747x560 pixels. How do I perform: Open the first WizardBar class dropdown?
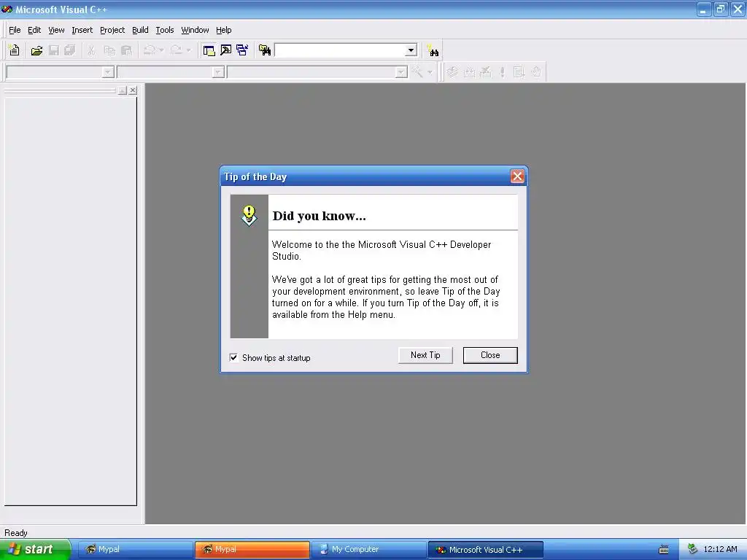(x=108, y=72)
